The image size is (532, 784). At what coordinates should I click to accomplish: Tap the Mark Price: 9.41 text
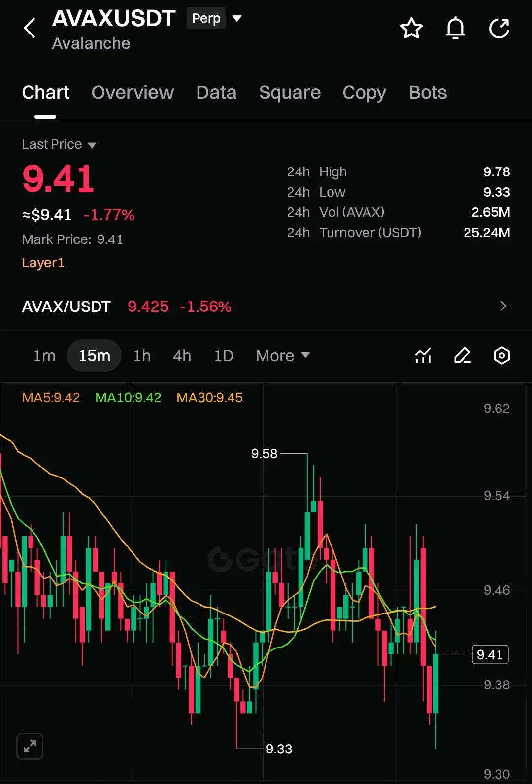[x=72, y=239]
